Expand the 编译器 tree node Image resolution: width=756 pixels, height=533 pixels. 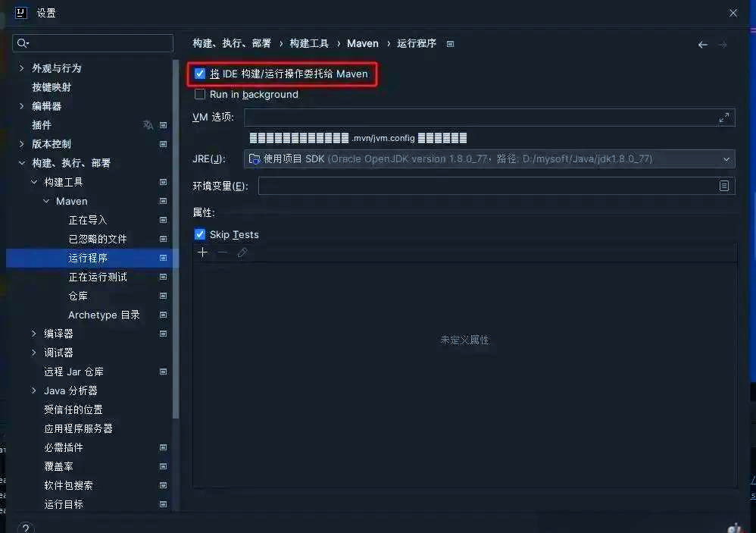[x=34, y=334]
